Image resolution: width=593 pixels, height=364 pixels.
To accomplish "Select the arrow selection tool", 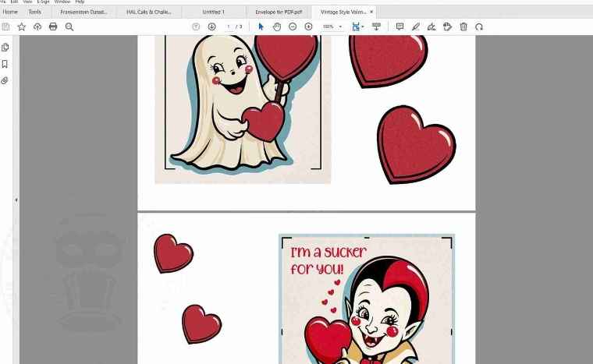I will tap(261, 27).
